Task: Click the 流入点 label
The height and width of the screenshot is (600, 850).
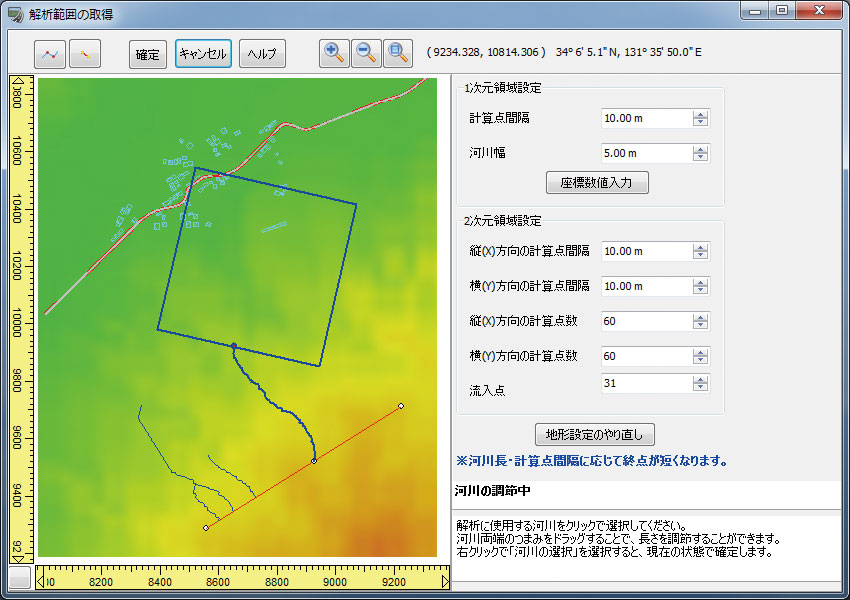Action: 487,390
